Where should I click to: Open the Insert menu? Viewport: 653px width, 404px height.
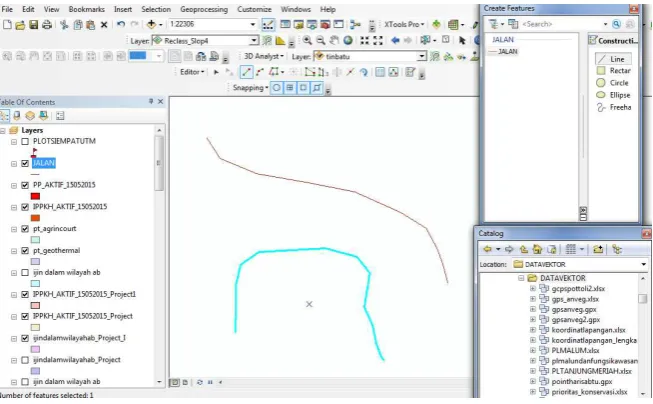coord(123,9)
